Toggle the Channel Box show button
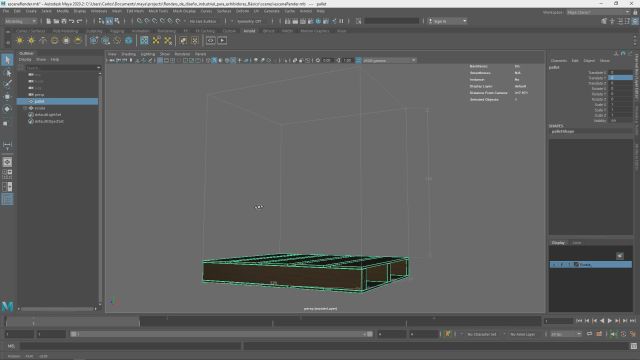This screenshot has width=640, height=360. (636, 21)
